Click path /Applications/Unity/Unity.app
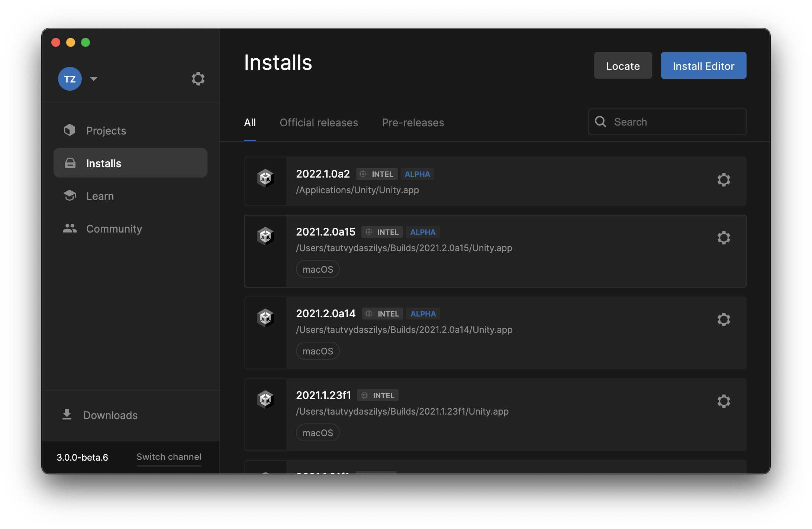 (x=357, y=190)
